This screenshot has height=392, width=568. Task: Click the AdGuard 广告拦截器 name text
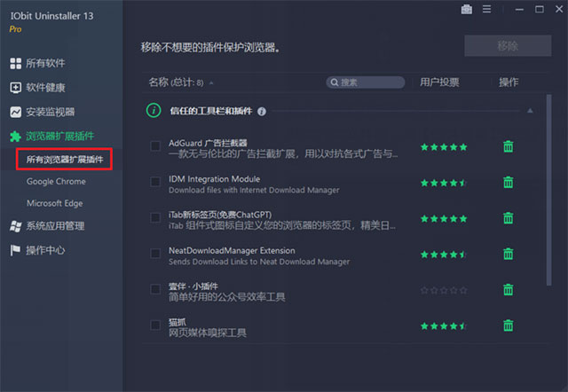(208, 143)
